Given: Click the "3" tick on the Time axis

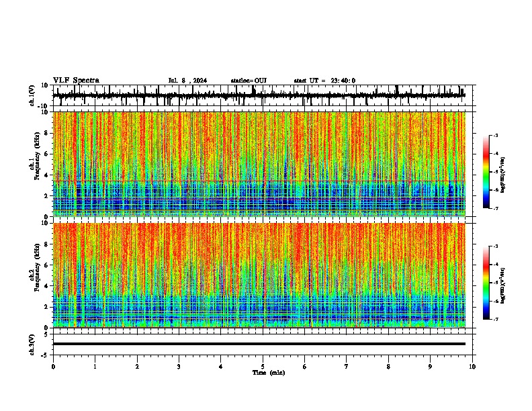Looking at the screenshot, I should point(179,367).
